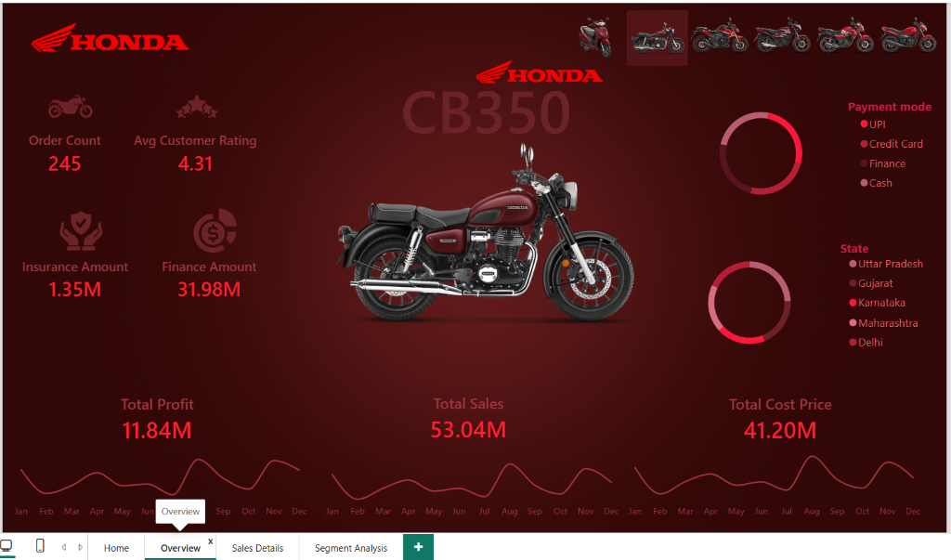Viewport: 951px width, 560px height.
Task: Filter payment mode by Cash legend
Action: click(x=876, y=183)
